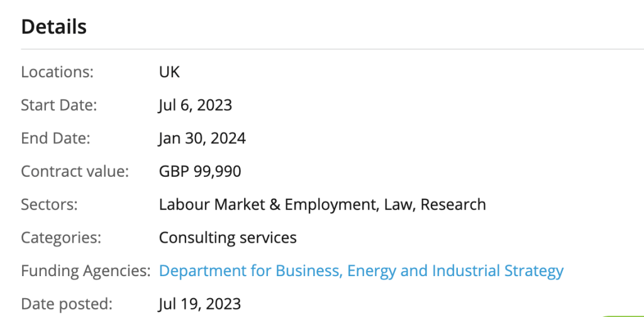This screenshot has width=644, height=317.
Task: Select the GBP 99,990 contract amount
Action: coord(200,171)
